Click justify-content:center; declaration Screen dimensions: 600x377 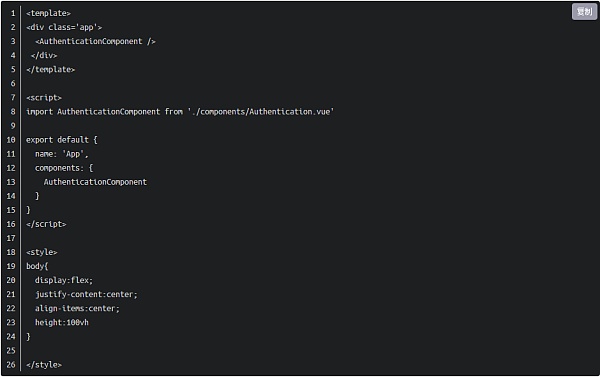86,294
